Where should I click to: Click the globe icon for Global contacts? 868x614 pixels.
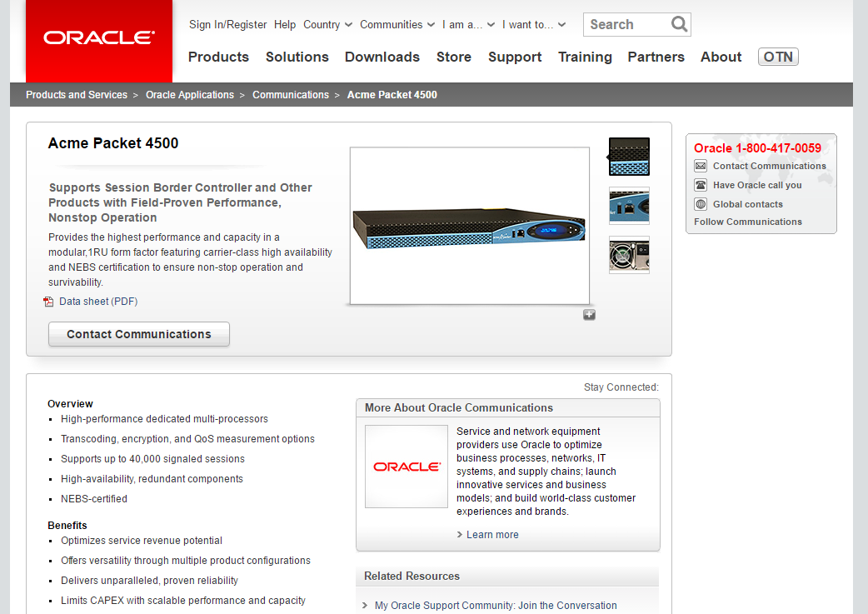(701, 204)
